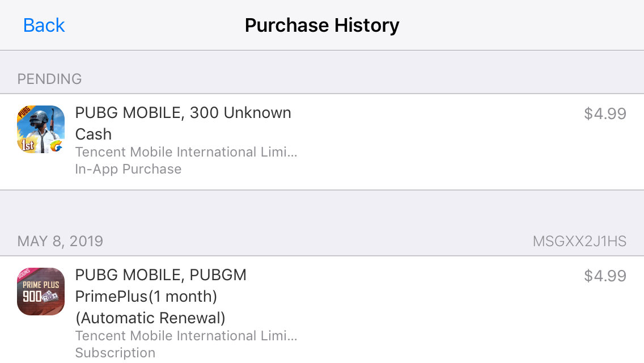The image size is (644, 363).
Task: Click the pending purchase's $4.99 price
Action: pyautogui.click(x=605, y=114)
